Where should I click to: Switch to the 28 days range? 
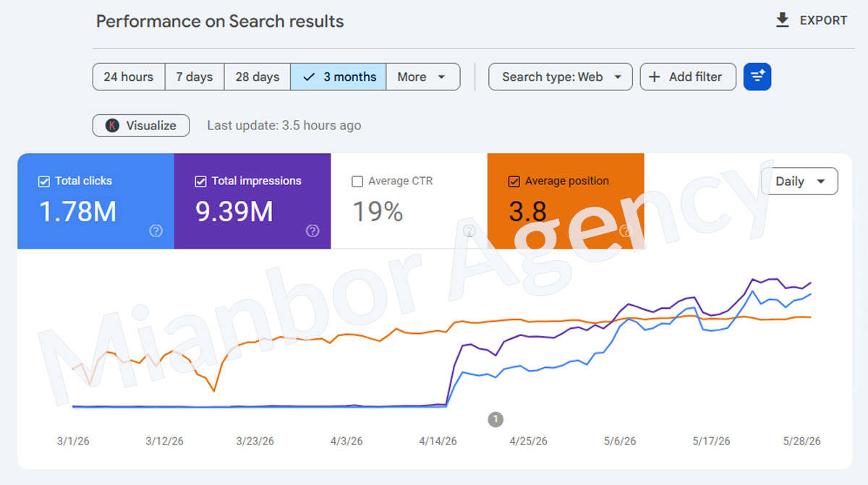coord(258,77)
